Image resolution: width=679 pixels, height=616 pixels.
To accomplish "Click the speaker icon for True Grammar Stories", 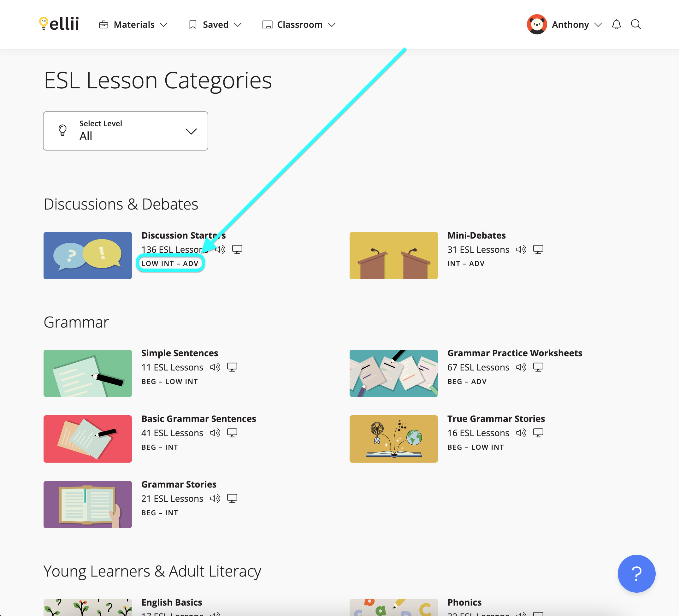I will pyautogui.click(x=521, y=432).
